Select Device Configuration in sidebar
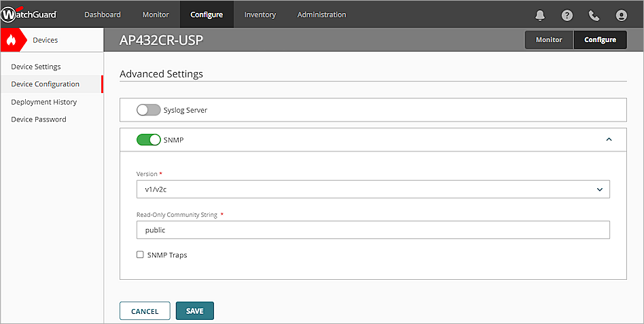644x324 pixels. point(52,84)
